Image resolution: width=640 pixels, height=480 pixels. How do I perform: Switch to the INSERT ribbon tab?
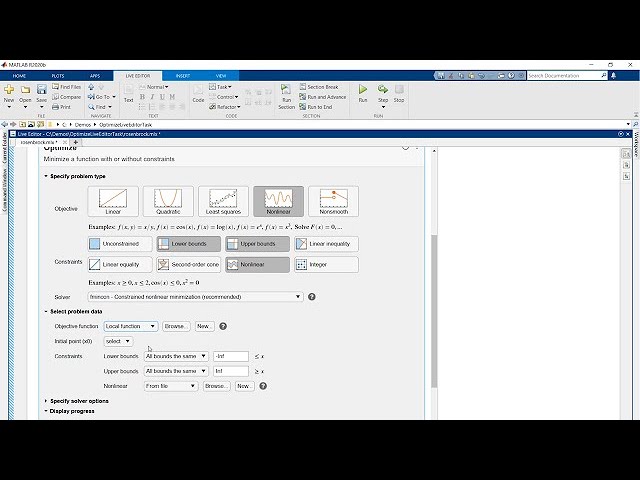[182, 76]
